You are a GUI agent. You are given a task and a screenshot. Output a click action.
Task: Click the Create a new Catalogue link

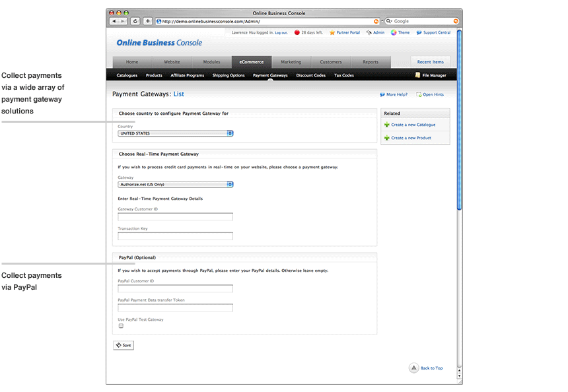tap(413, 125)
